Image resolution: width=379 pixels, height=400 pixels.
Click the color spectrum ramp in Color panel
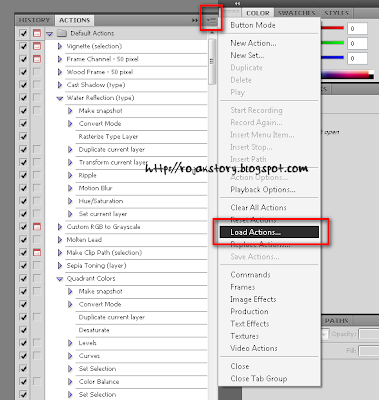(347, 75)
